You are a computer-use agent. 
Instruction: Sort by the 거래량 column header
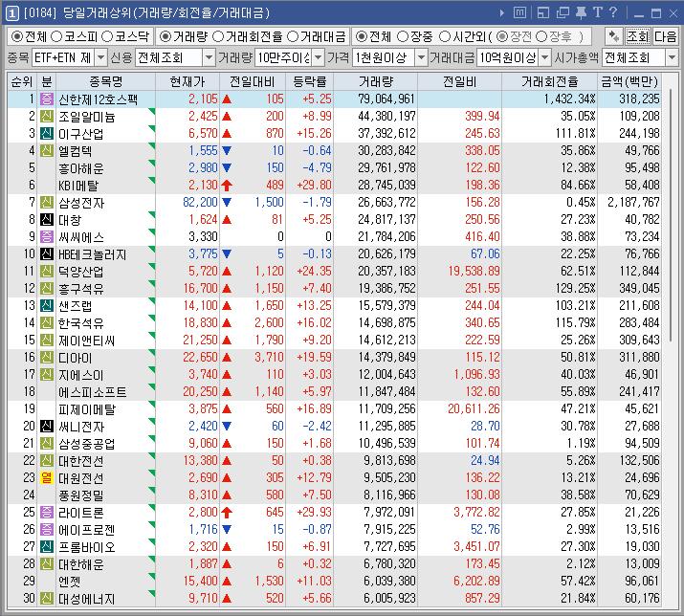click(x=376, y=81)
